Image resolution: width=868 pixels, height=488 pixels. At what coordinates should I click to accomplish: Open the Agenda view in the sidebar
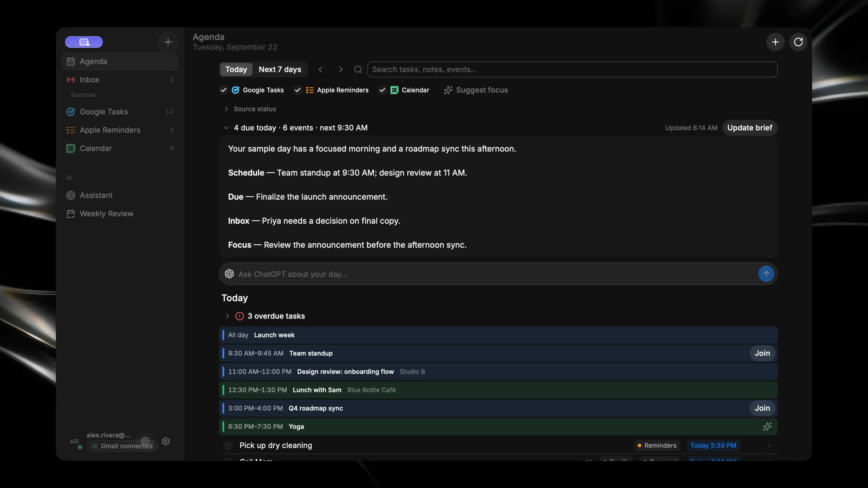pyautogui.click(x=120, y=61)
